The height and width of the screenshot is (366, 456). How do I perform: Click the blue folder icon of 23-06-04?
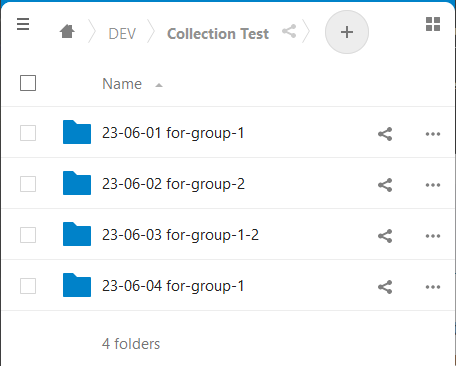(x=77, y=285)
